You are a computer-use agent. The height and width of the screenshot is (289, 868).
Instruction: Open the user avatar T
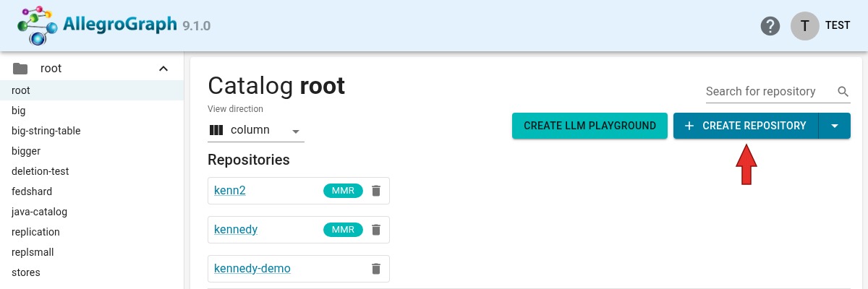click(805, 25)
